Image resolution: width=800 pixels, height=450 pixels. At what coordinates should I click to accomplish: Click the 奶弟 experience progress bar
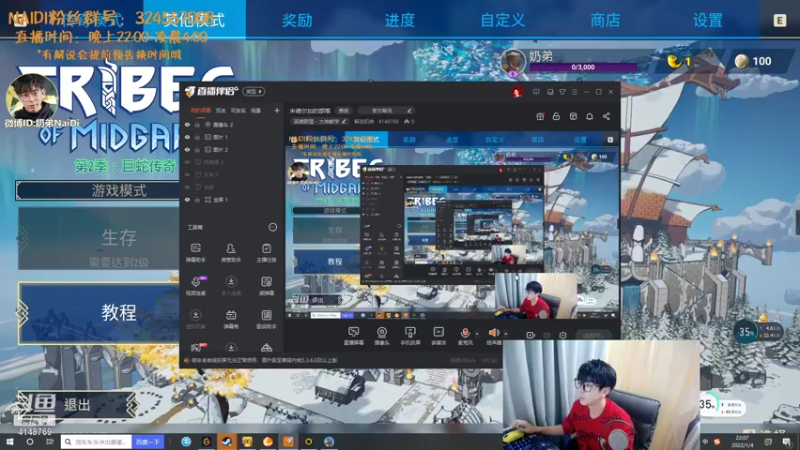coord(583,67)
